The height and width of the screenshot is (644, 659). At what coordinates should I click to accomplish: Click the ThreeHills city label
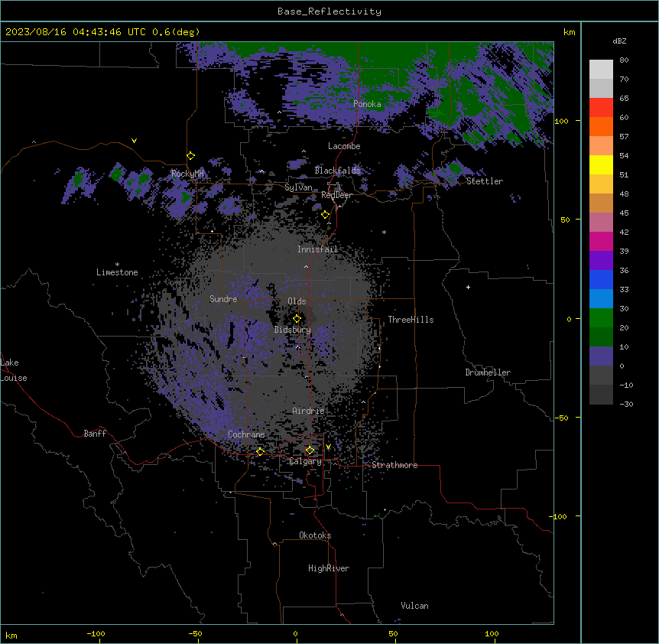click(x=411, y=320)
